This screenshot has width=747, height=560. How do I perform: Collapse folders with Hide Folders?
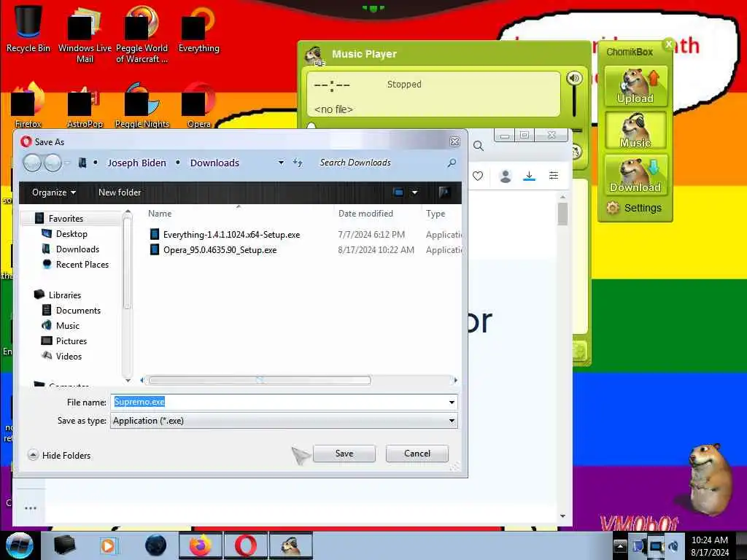(60, 456)
